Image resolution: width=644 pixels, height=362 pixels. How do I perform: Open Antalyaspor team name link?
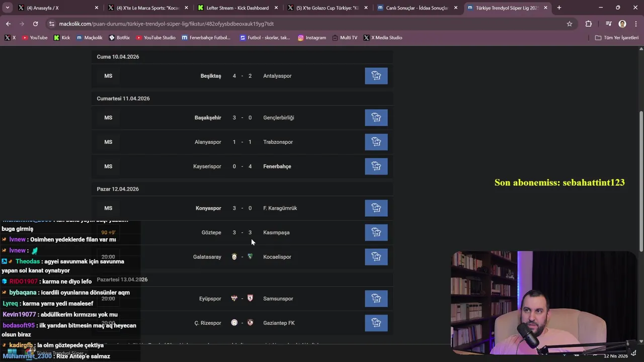pyautogui.click(x=277, y=76)
